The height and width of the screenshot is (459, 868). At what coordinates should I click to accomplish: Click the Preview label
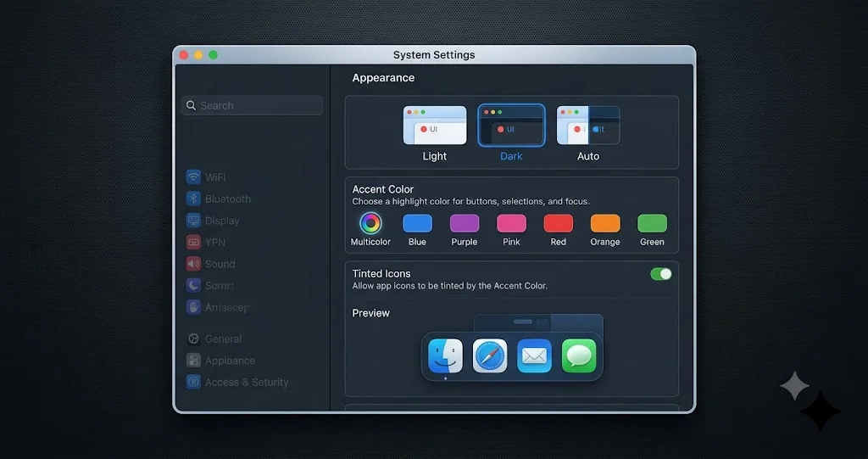[x=371, y=313]
